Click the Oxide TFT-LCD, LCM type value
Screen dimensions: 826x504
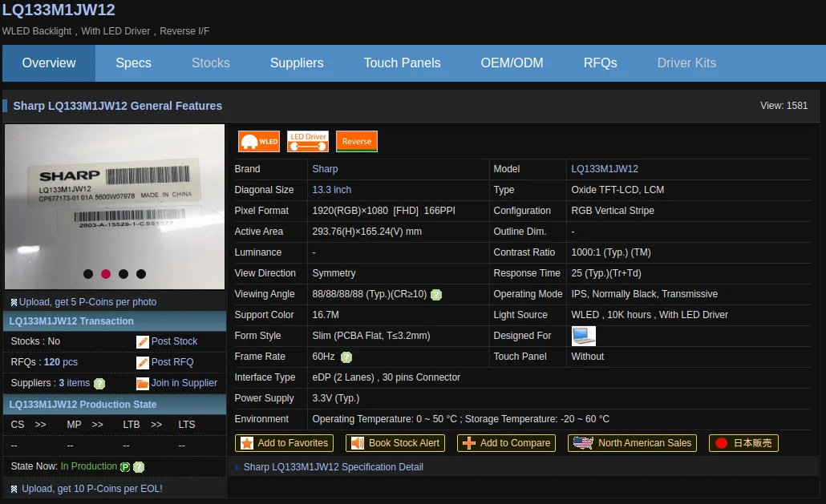[617, 190]
